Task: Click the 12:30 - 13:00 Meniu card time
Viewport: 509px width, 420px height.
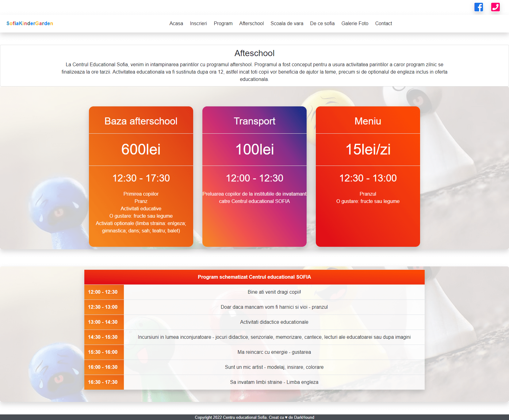Action: 368,178
